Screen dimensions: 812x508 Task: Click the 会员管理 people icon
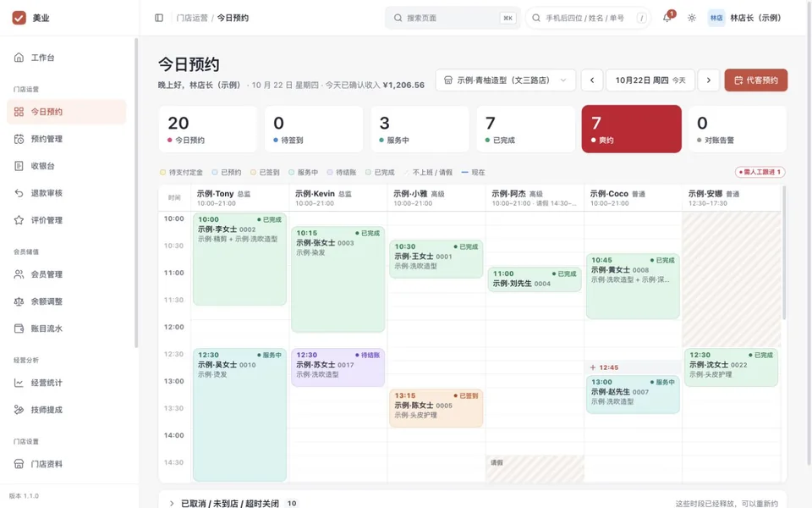[19, 274]
